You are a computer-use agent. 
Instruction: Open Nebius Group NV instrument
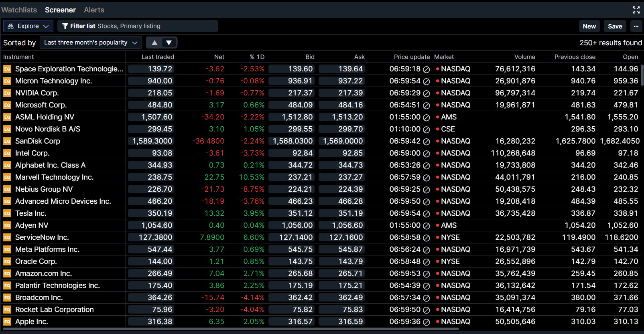(x=44, y=189)
